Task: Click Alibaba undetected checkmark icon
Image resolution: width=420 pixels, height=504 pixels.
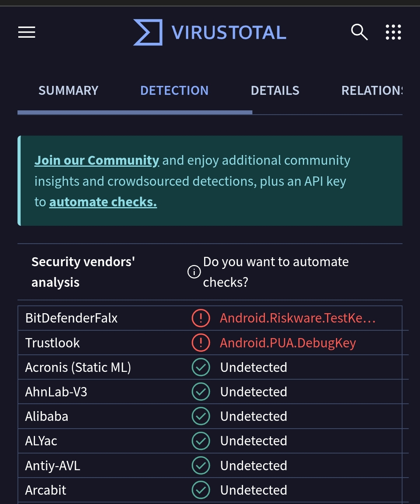Action: pyautogui.click(x=201, y=416)
